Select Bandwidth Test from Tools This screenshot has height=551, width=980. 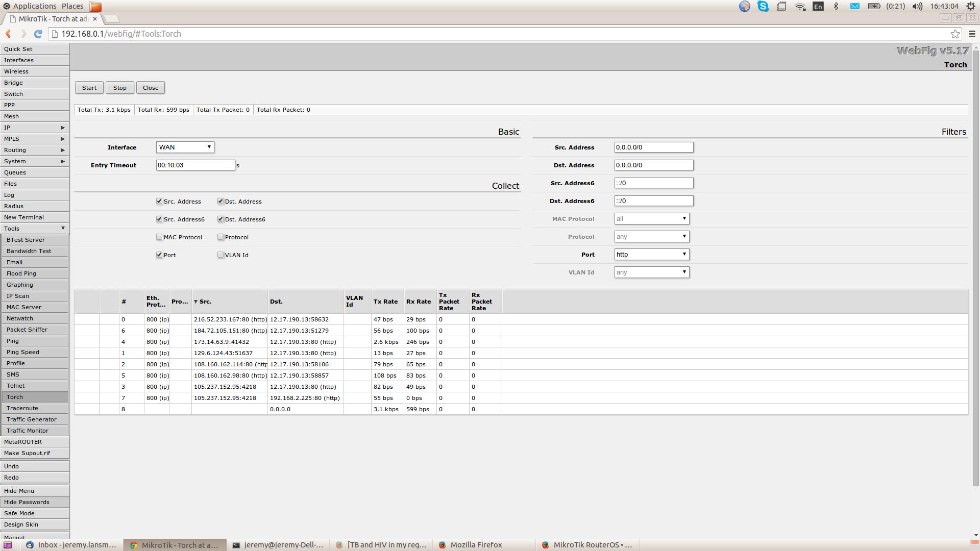(35, 251)
